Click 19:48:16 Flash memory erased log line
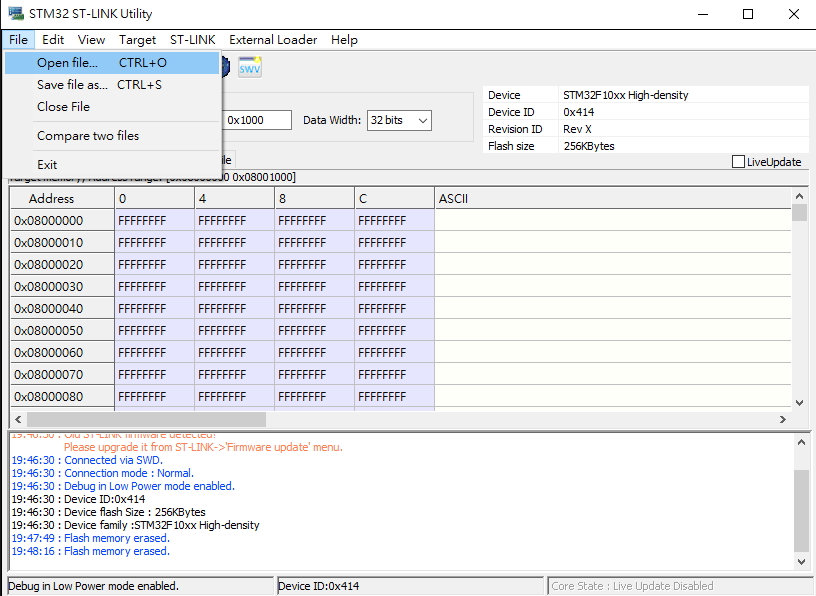816x596 pixels. click(x=91, y=551)
